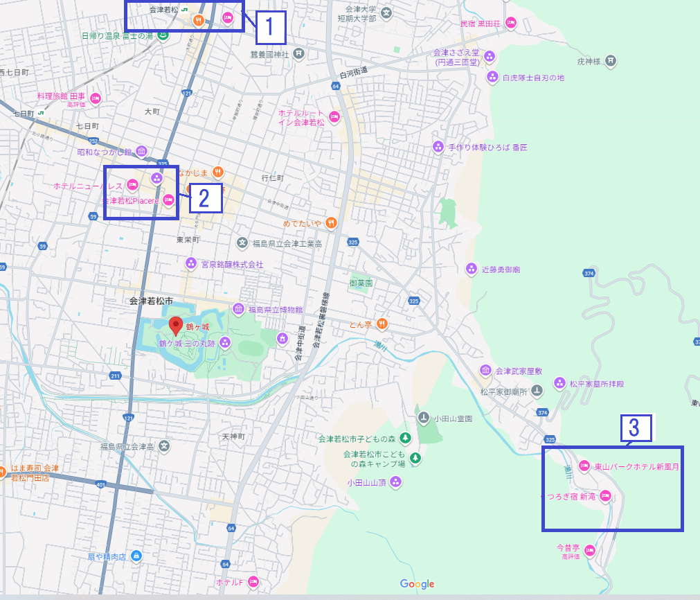The image size is (700, 600).
Task: Open the 会津大学短期大学部 school icon
Action: click(386, 13)
